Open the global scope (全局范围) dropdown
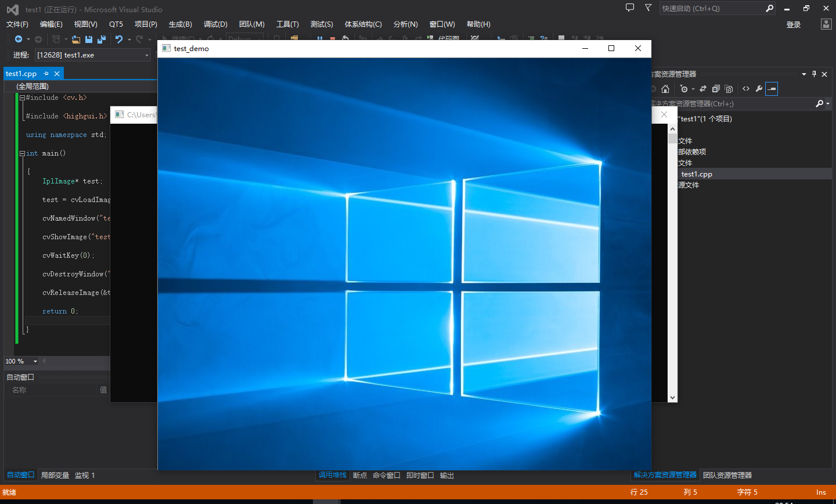The image size is (836, 504). [81, 87]
